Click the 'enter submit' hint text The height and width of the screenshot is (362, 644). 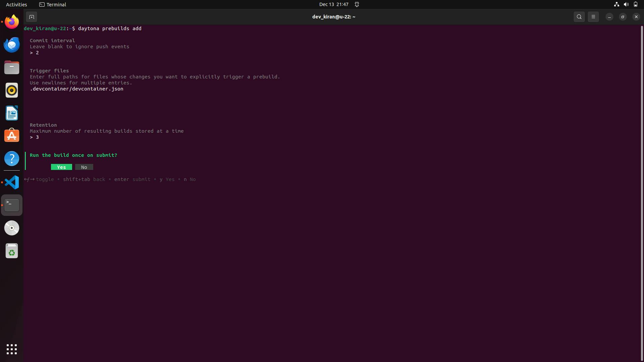click(132, 179)
